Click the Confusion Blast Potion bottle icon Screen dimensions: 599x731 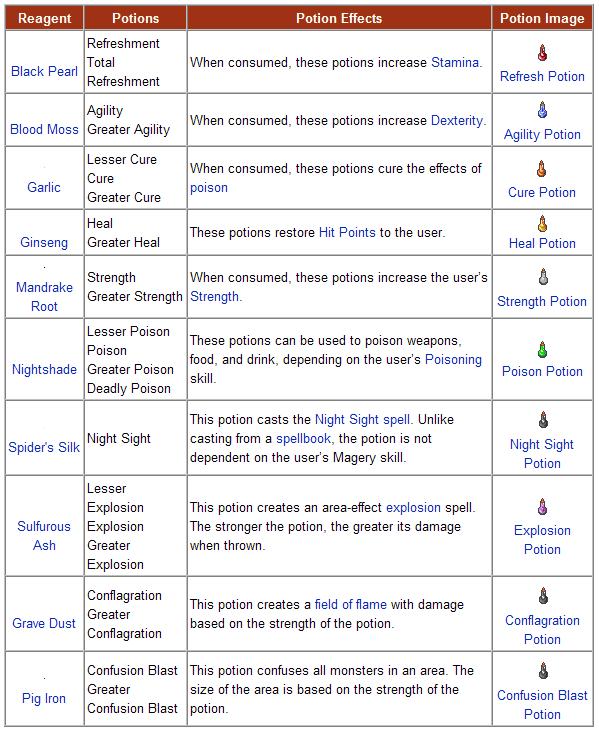click(544, 671)
